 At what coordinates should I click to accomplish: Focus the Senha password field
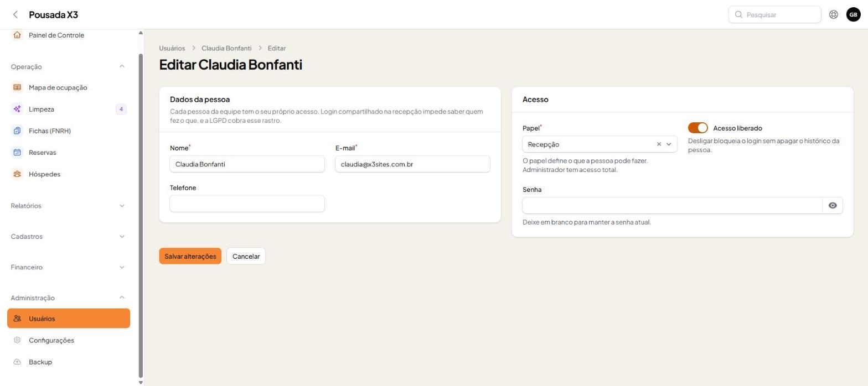pos(672,205)
